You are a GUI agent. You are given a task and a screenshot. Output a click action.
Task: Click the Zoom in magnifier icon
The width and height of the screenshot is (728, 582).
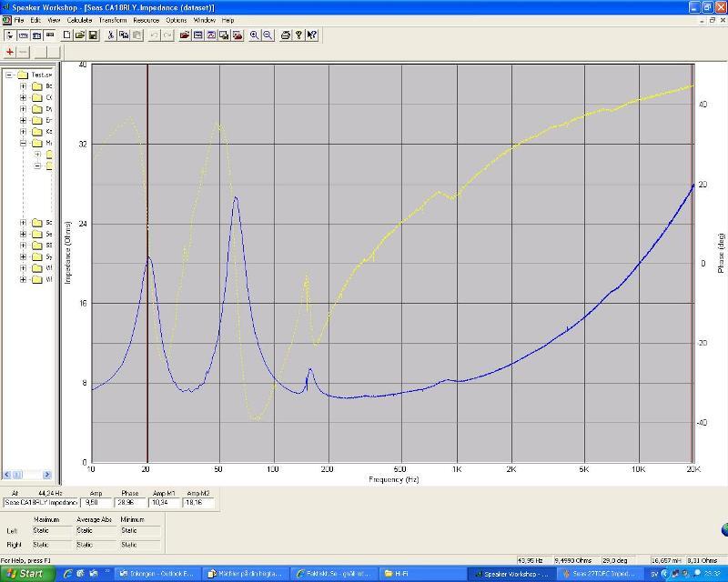point(254,35)
